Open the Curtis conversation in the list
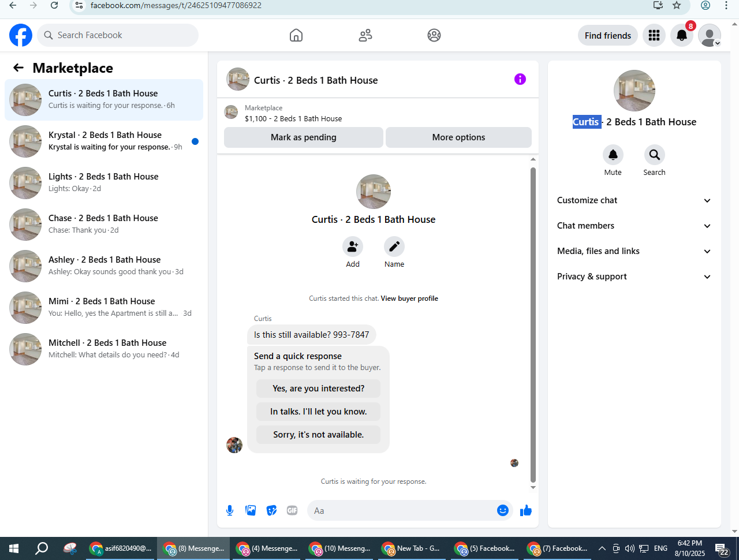The height and width of the screenshot is (560, 739). [104, 100]
